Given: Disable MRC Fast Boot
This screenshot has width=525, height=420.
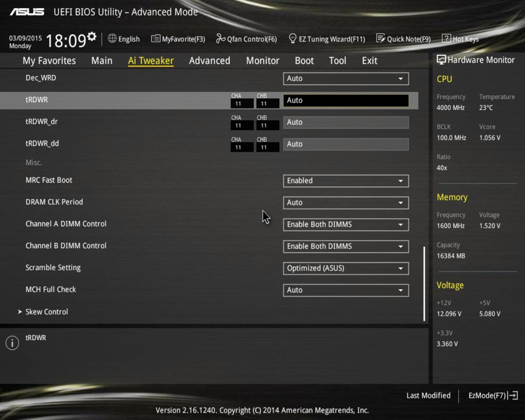Looking at the screenshot, I should [x=345, y=180].
